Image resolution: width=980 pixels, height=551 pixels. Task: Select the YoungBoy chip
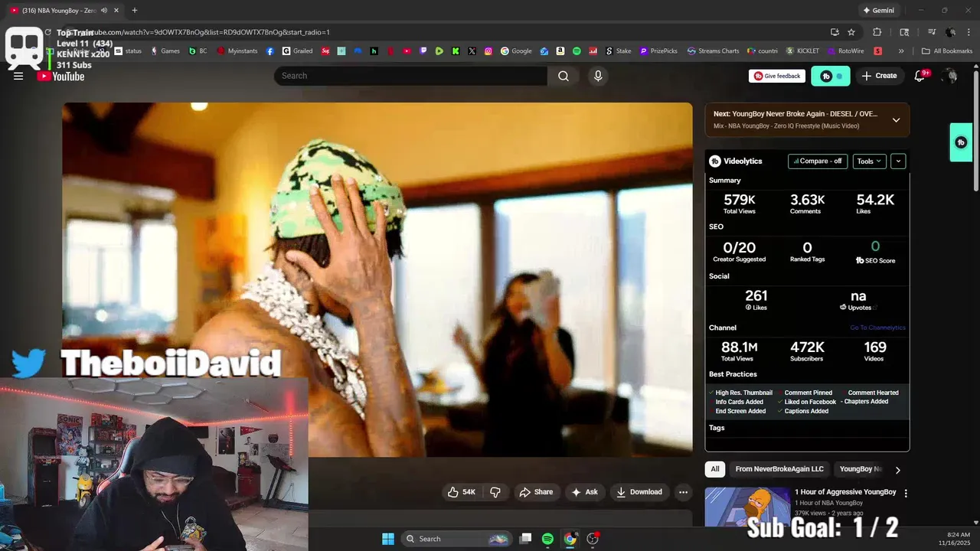click(860, 469)
